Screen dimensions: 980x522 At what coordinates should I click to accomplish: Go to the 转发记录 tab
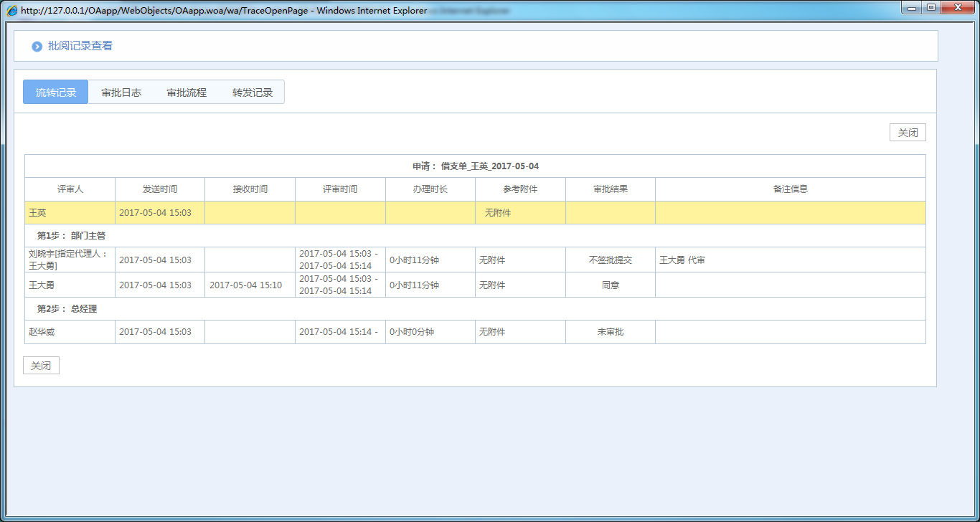pos(253,92)
